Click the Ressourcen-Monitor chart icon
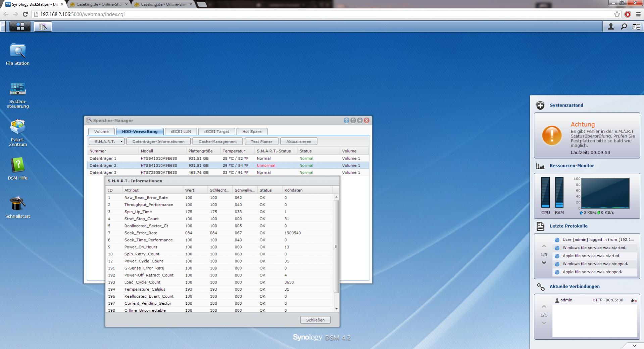 [x=540, y=166]
